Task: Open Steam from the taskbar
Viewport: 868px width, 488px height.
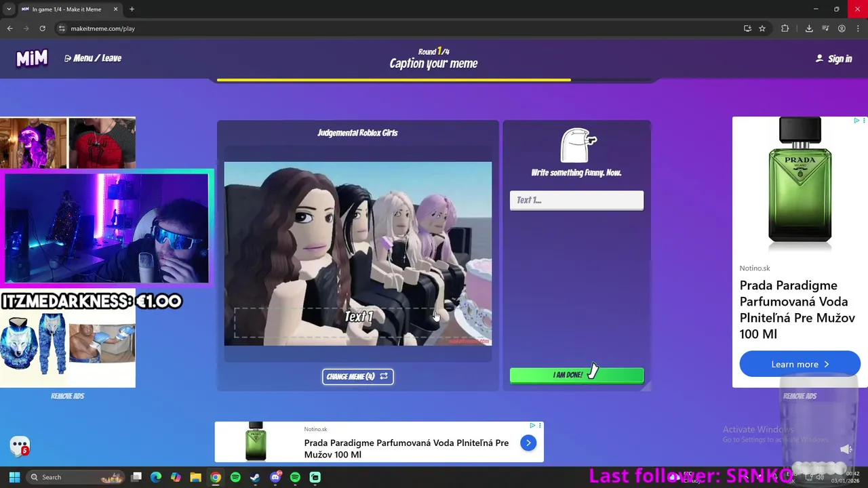Action: [255, 477]
